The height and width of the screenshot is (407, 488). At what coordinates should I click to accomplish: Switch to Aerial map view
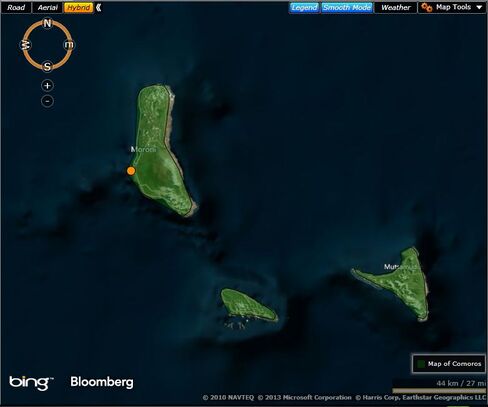point(47,7)
